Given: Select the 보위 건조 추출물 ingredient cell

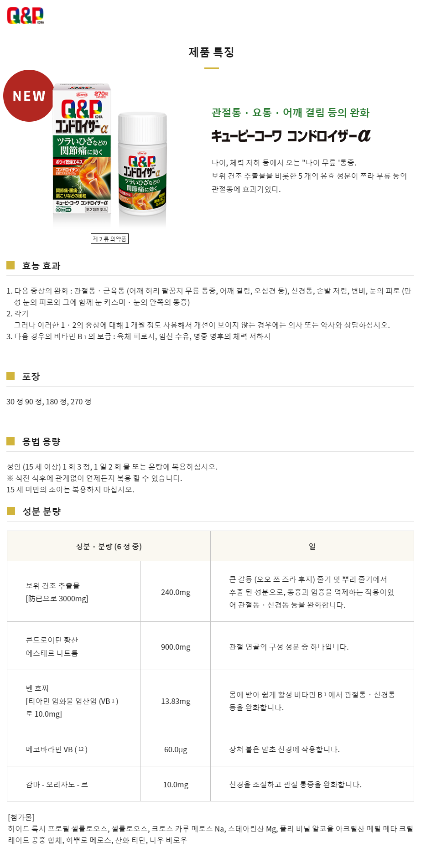Looking at the screenshot, I should tap(74, 592).
